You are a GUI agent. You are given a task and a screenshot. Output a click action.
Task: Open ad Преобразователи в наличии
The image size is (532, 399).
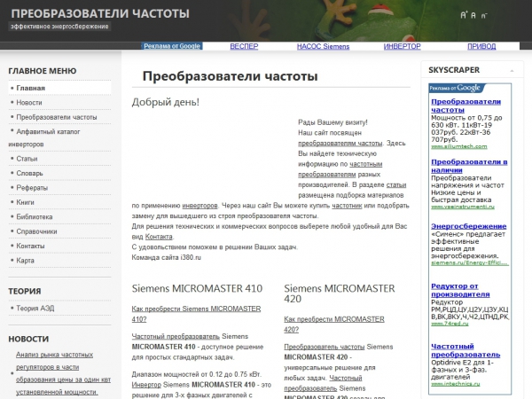coord(469,166)
